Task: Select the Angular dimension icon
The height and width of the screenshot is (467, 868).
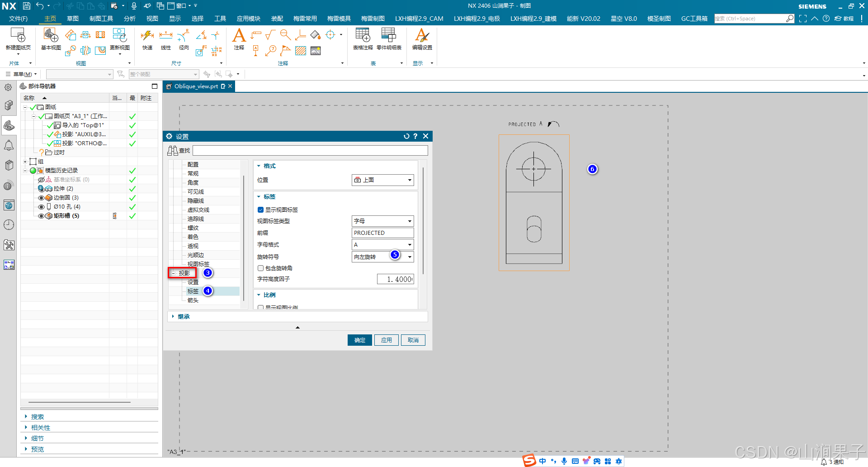Action: point(202,35)
